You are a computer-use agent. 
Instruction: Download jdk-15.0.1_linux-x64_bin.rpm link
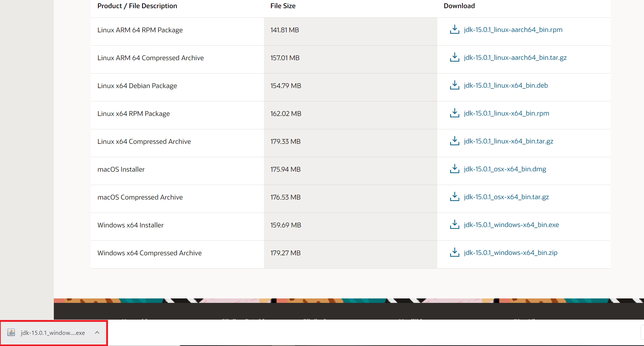pyautogui.click(x=506, y=113)
